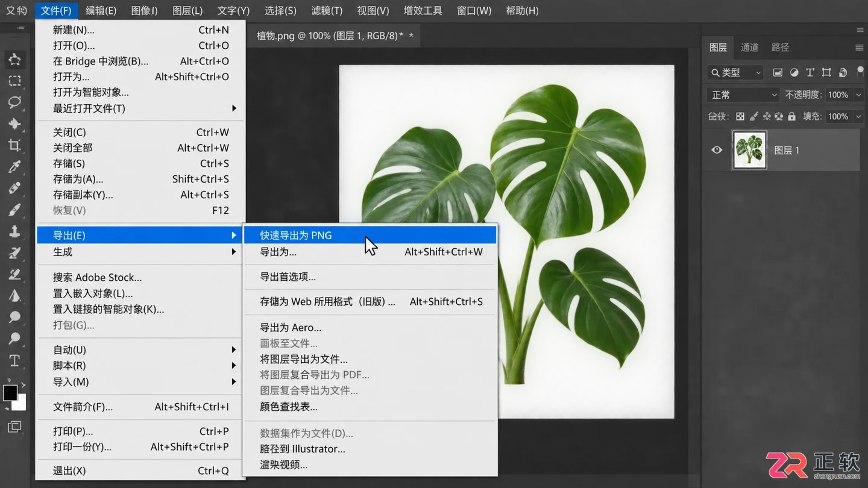Filter layers by smart objects icon
Viewport: 868px width, 488px height.
pyautogui.click(x=843, y=72)
